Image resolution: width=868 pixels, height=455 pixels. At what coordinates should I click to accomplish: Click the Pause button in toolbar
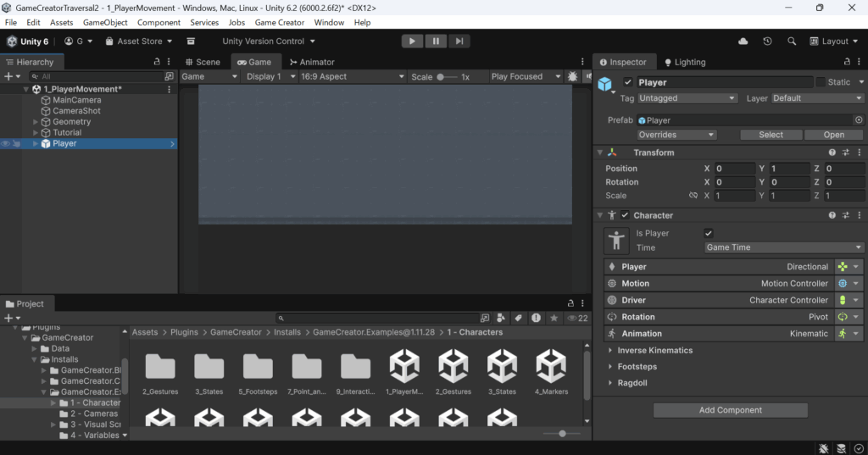(436, 41)
